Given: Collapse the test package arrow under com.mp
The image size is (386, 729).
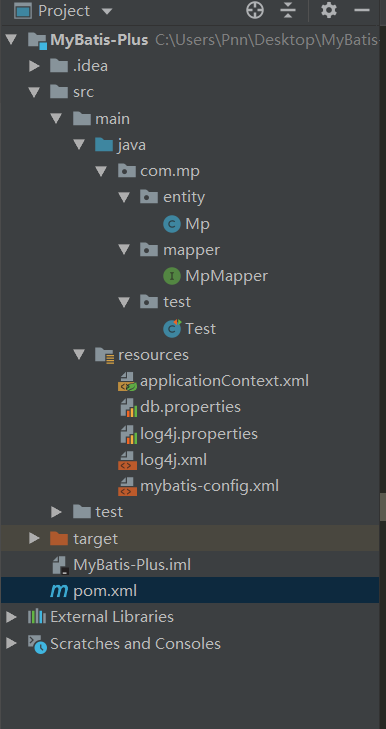Looking at the screenshot, I should [x=124, y=302].
